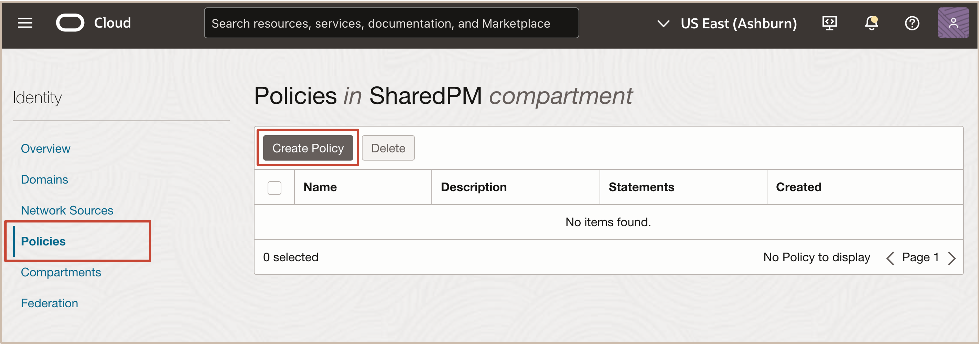
Task: Click the Create Policy button
Action: pos(308,148)
